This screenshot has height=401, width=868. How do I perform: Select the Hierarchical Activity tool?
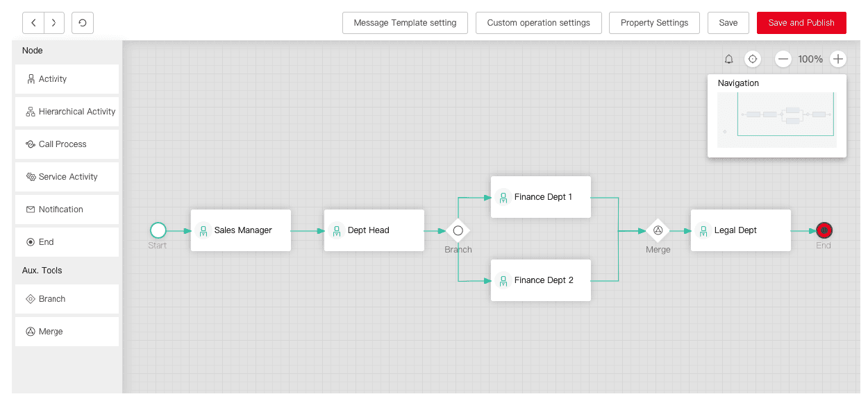coord(67,111)
